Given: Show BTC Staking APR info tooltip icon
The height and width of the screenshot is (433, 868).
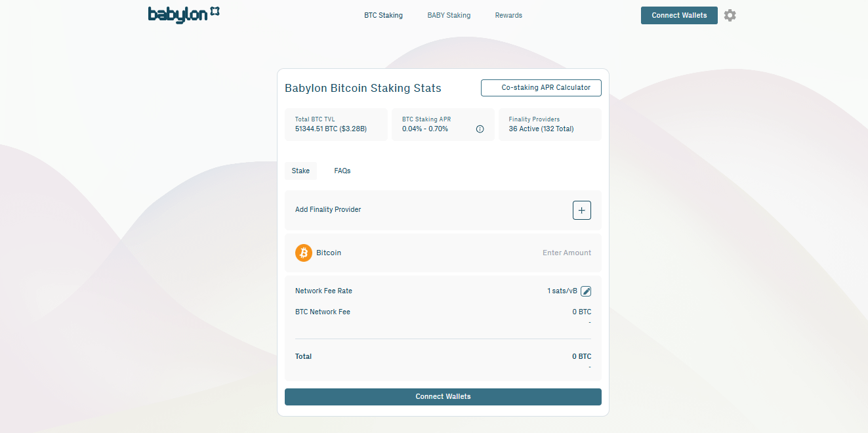Looking at the screenshot, I should click(480, 129).
